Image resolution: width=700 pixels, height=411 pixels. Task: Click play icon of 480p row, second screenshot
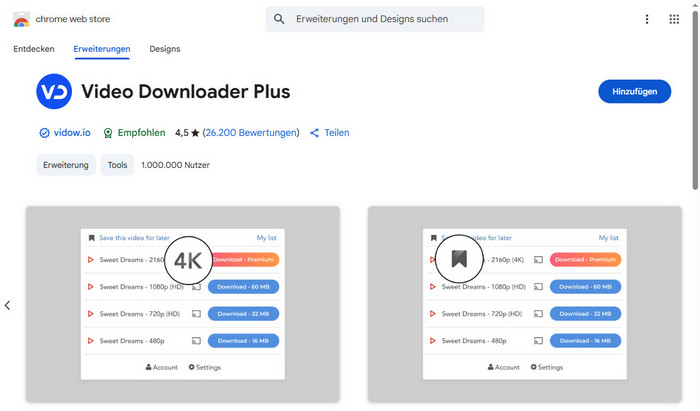tap(433, 341)
